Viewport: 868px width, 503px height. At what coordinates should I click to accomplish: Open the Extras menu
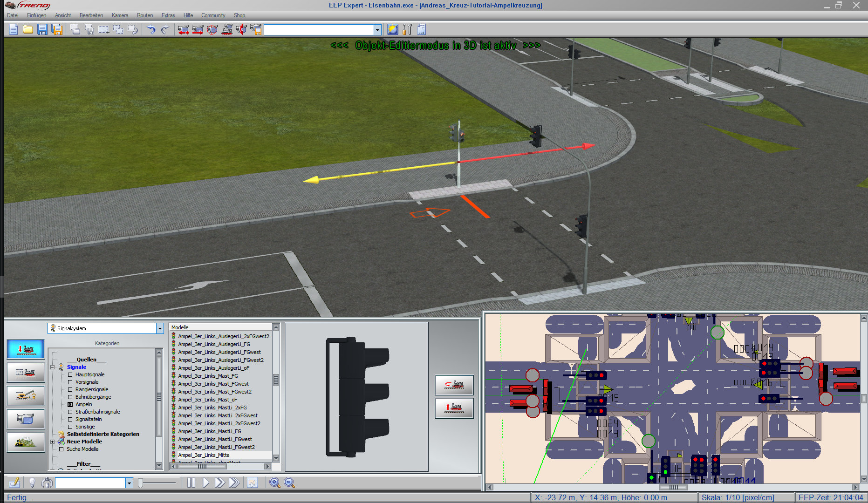(x=168, y=15)
